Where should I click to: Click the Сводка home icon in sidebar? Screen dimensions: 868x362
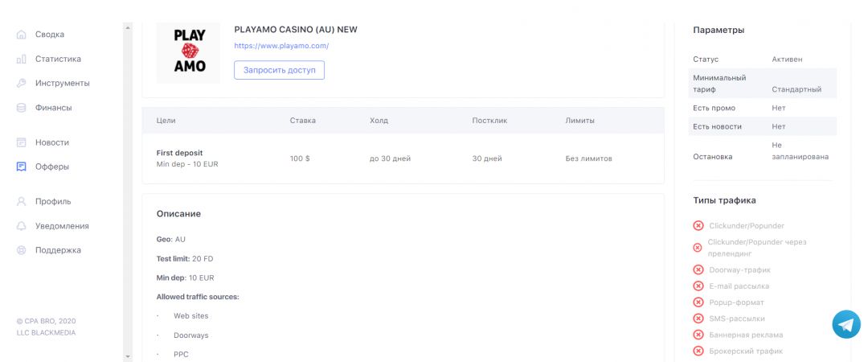pyautogui.click(x=22, y=35)
